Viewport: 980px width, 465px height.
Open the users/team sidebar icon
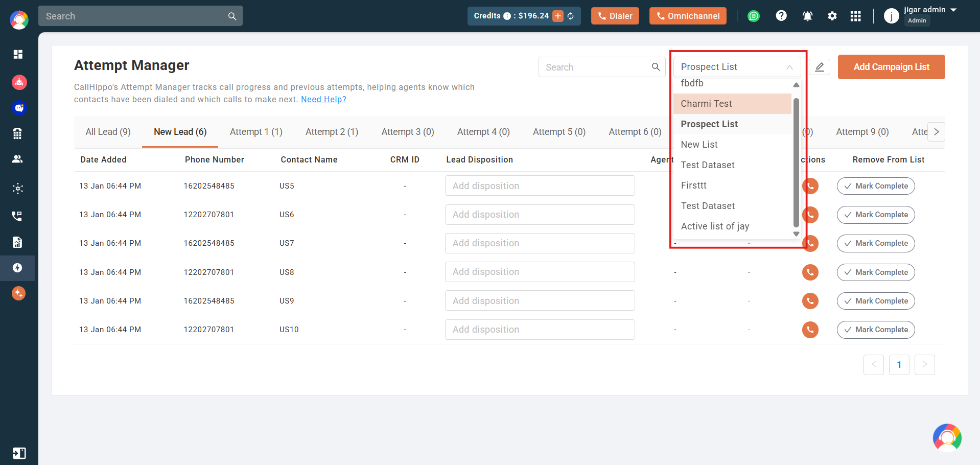(x=17, y=159)
